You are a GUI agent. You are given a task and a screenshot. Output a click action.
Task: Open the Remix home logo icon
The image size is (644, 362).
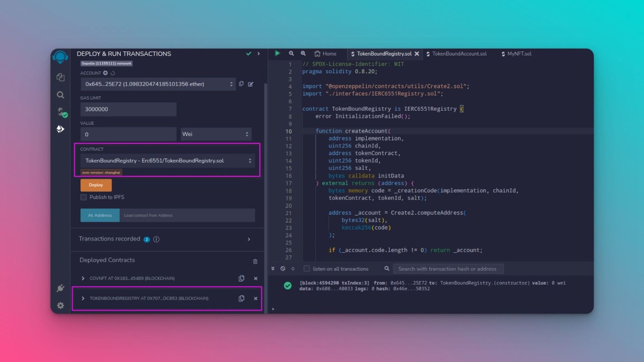pyautogui.click(x=60, y=57)
